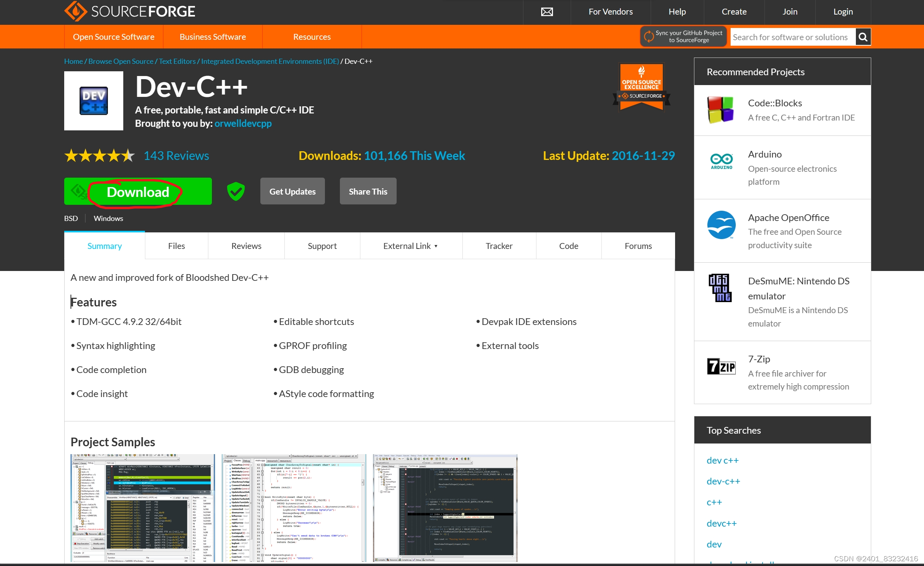Open 7-Zip recommended project title
The width and height of the screenshot is (924, 566).
(759, 359)
